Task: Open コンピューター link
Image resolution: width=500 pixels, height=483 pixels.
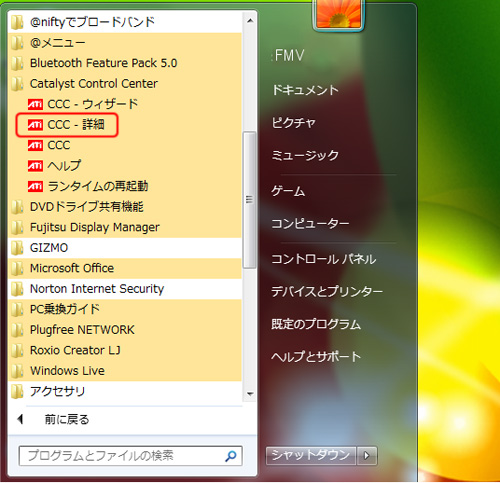Action: click(310, 223)
